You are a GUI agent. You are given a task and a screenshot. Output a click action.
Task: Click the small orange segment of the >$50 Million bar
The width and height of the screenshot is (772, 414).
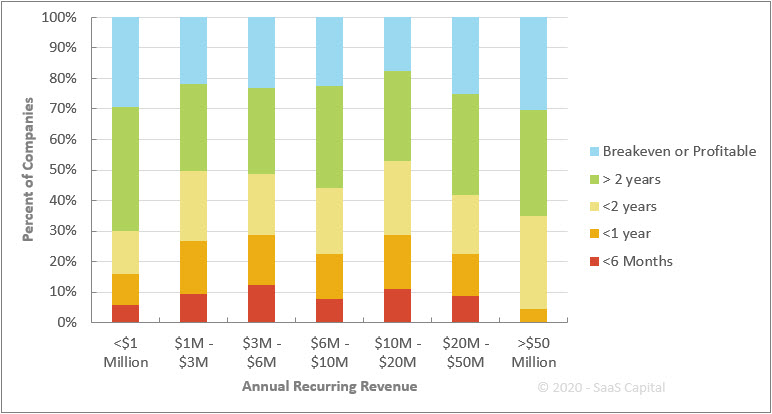[x=534, y=316]
